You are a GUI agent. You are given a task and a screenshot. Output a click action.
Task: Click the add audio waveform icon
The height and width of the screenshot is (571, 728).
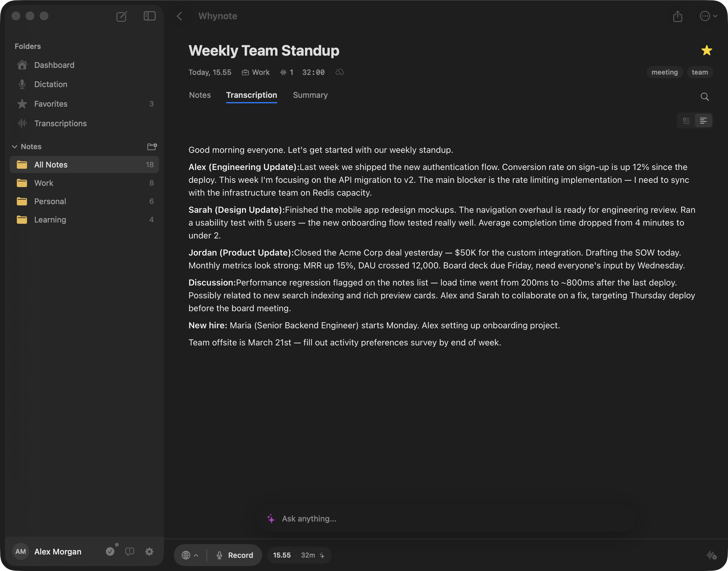[x=711, y=555]
